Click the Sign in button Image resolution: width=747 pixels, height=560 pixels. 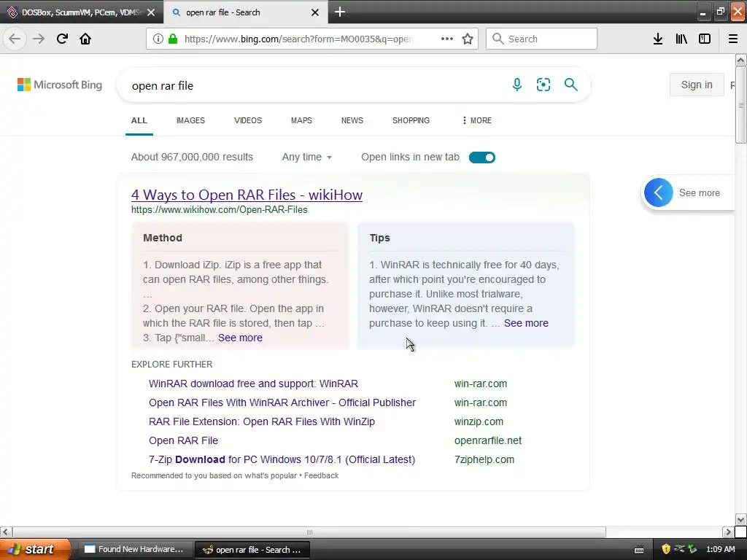(697, 85)
